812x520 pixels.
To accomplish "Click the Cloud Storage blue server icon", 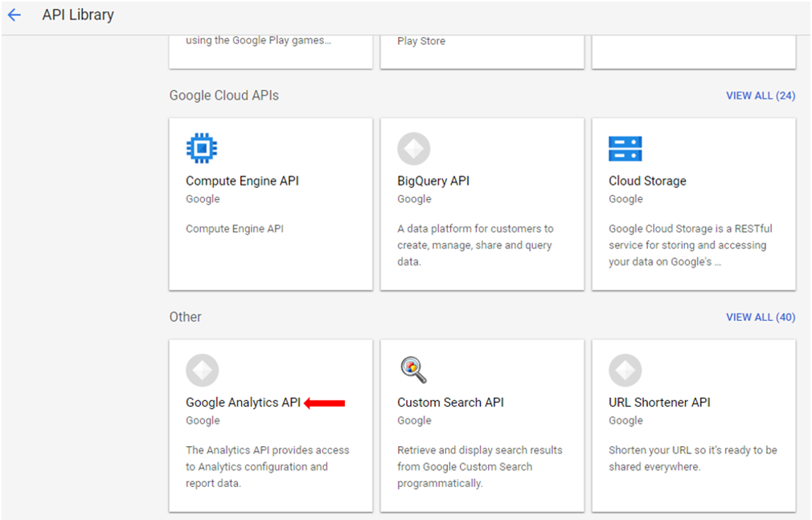I will 625,149.
